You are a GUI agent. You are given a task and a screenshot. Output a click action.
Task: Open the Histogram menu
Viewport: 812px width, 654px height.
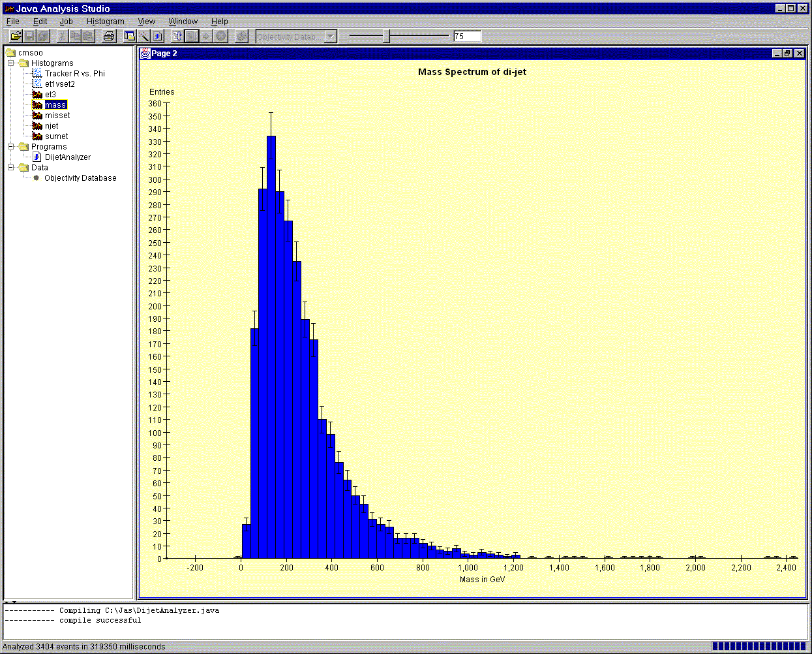[x=105, y=21]
